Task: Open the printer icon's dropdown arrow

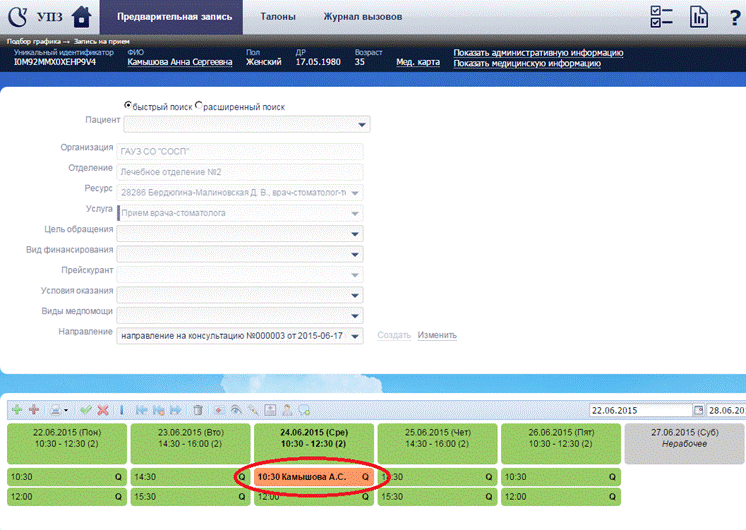Action: 66,410
